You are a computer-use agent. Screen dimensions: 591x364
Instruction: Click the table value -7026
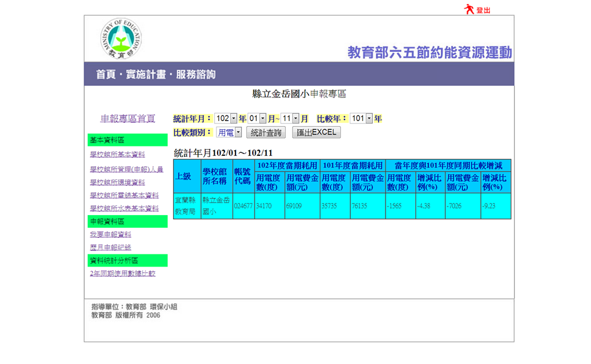(x=454, y=206)
